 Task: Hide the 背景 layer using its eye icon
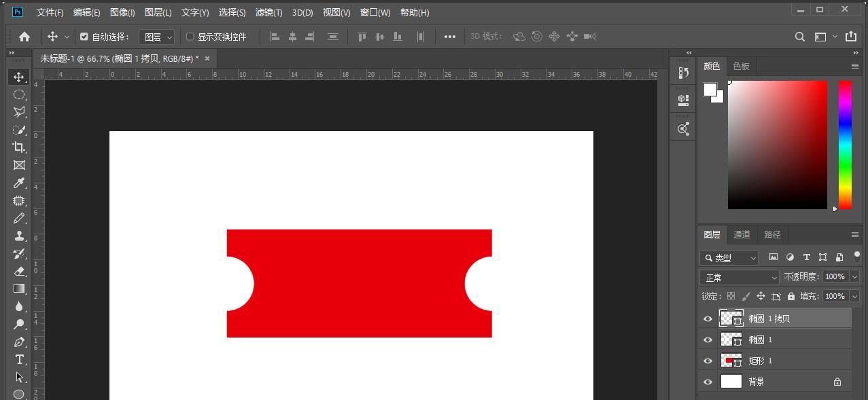(x=708, y=382)
